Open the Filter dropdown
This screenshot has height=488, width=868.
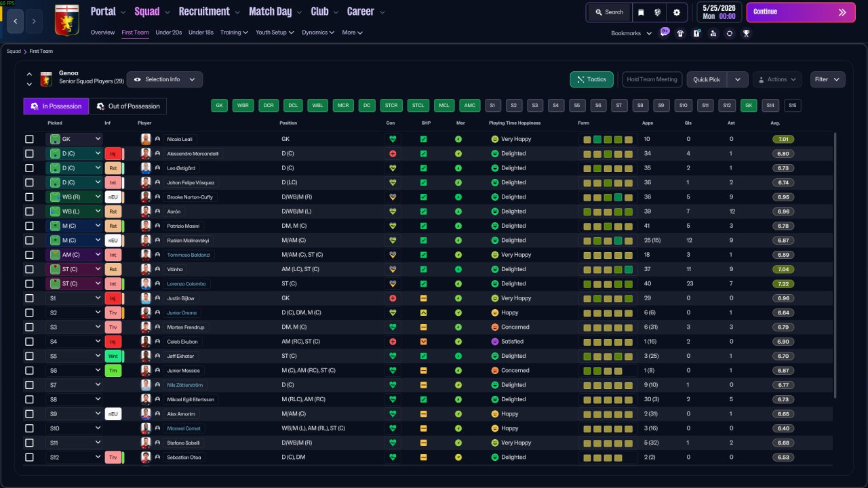point(828,79)
